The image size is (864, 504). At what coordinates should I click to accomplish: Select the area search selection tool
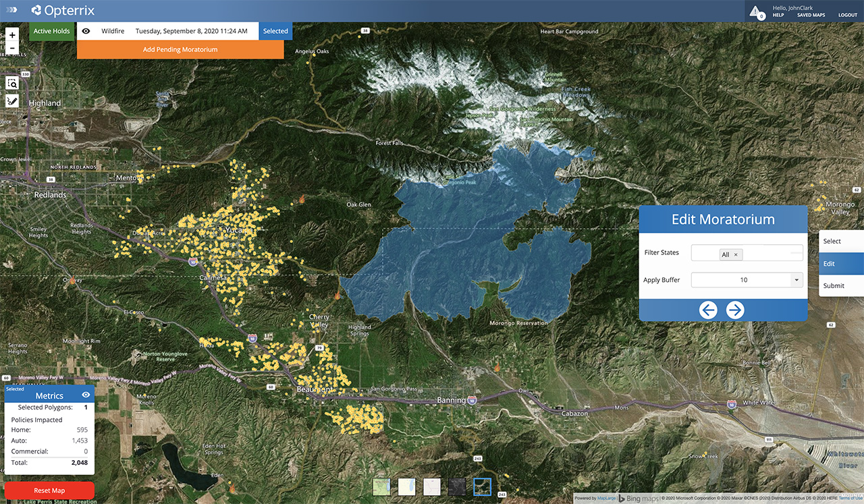pos(12,83)
